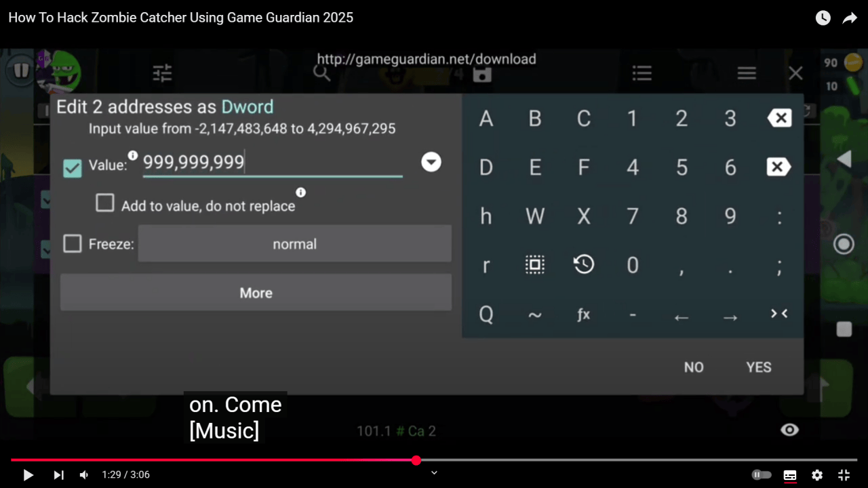Click the Watch later clock icon
The width and height of the screenshot is (868, 488).
click(x=823, y=18)
